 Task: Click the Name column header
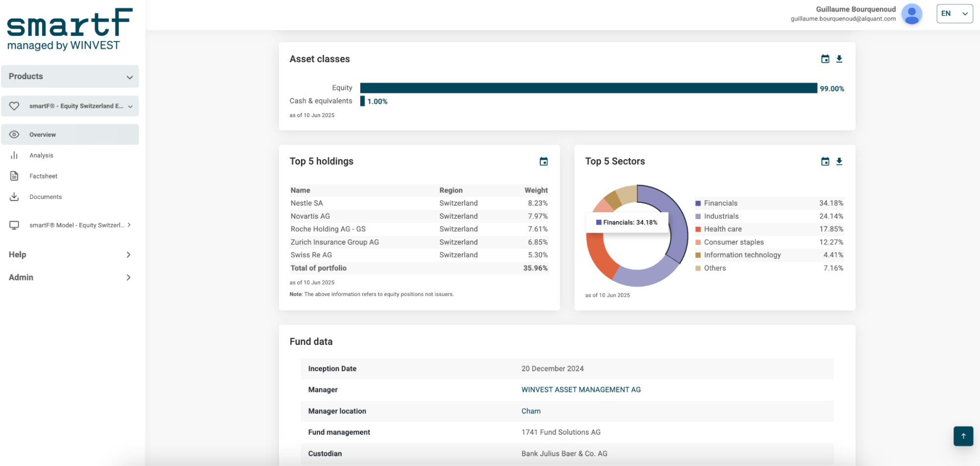[x=300, y=190]
